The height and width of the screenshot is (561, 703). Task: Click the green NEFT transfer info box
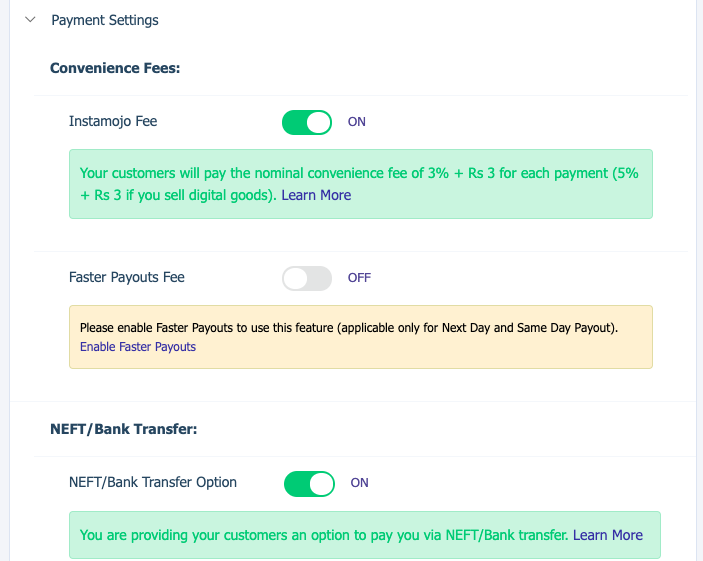[x=360, y=548]
